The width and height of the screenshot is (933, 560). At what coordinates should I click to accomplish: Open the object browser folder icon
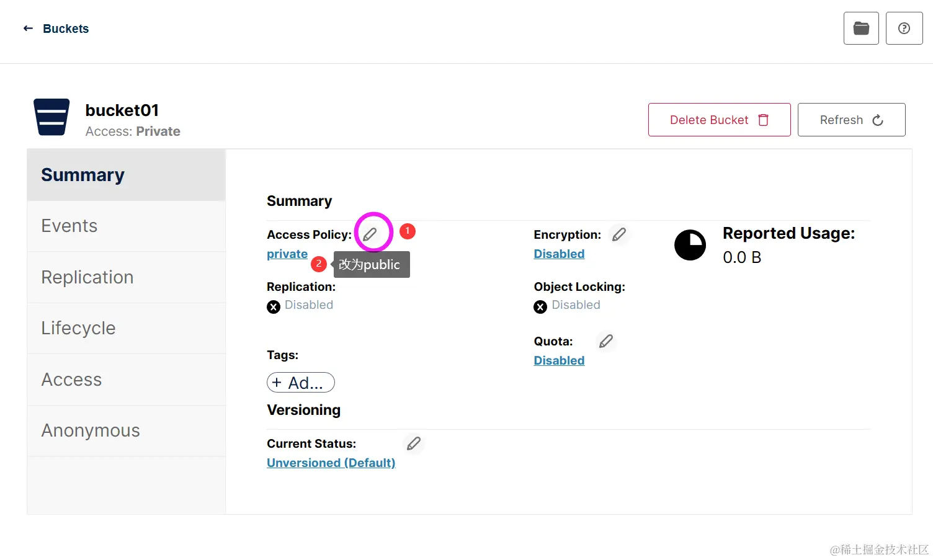861,29
